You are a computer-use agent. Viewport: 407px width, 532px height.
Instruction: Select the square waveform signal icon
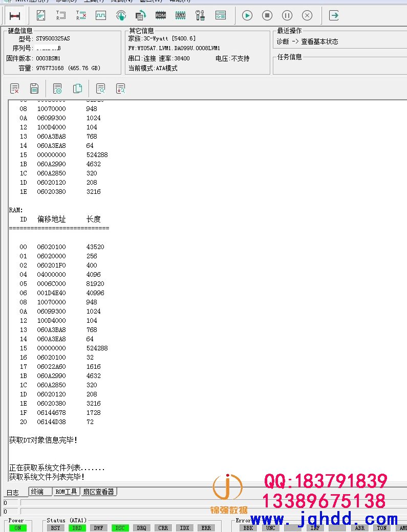(x=101, y=15)
